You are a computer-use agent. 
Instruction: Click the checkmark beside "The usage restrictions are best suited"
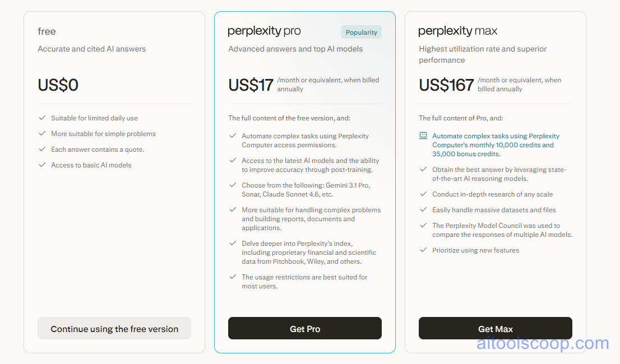tap(233, 277)
